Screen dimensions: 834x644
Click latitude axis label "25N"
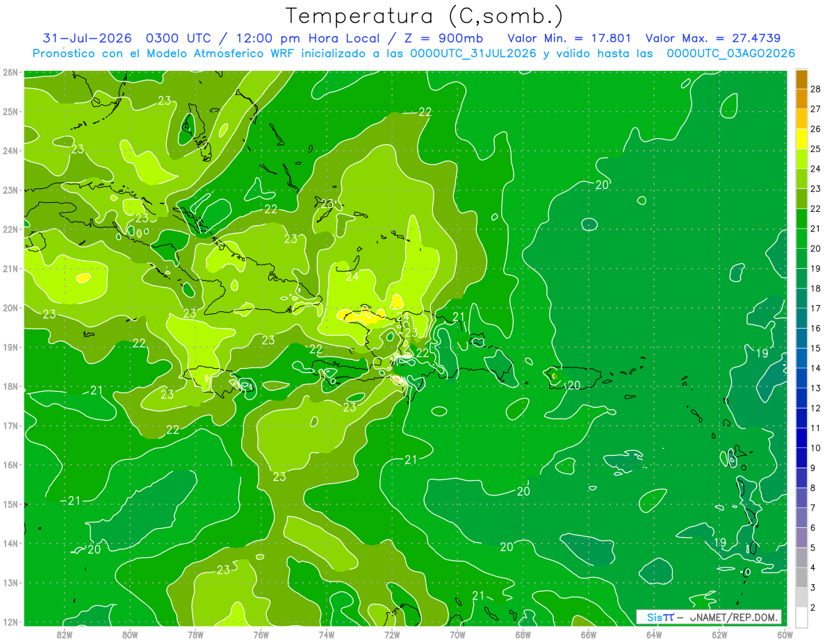click(10, 111)
